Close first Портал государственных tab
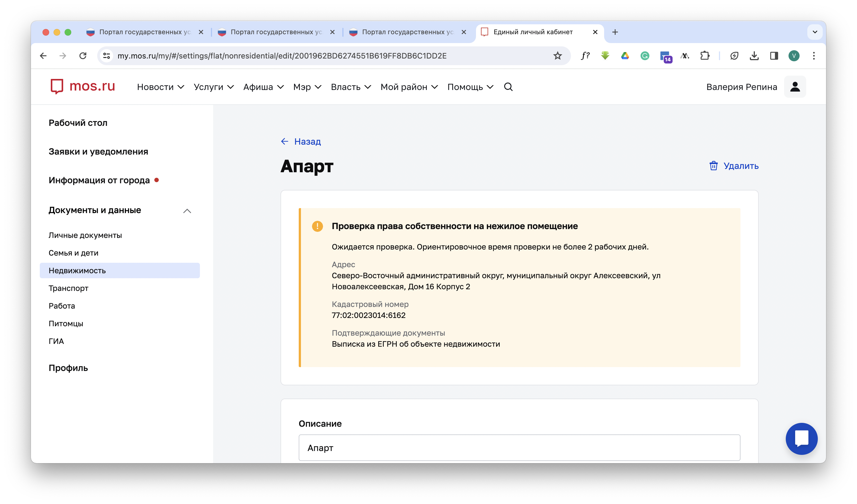Image resolution: width=857 pixels, height=504 pixels. [x=201, y=32]
